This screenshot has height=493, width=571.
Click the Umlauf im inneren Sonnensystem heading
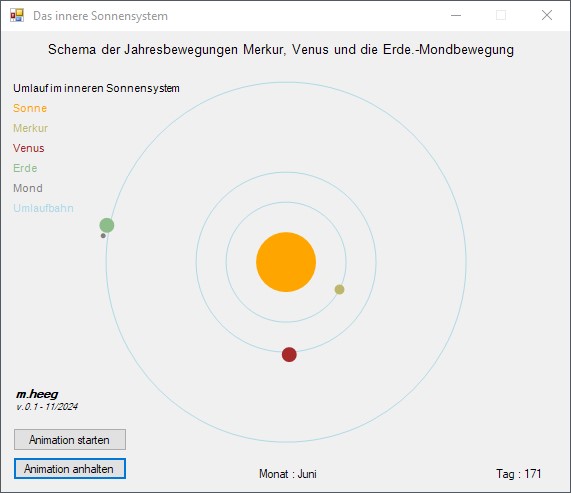point(97,88)
